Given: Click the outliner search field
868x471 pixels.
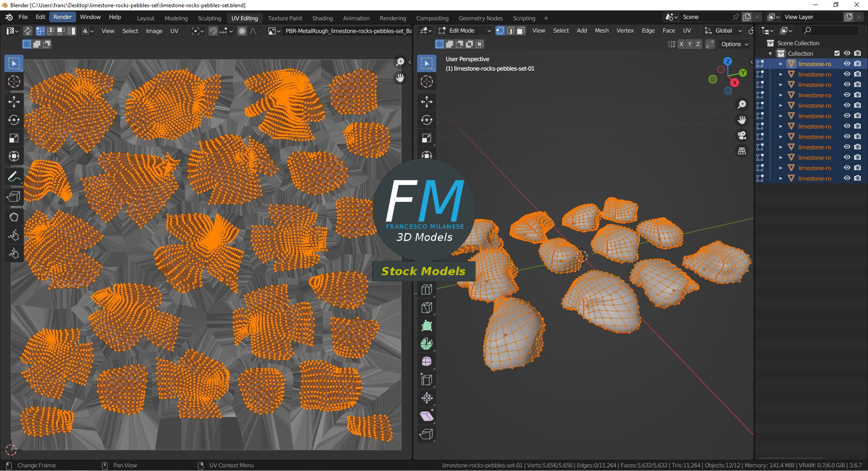Looking at the screenshot, I should [x=830, y=30].
